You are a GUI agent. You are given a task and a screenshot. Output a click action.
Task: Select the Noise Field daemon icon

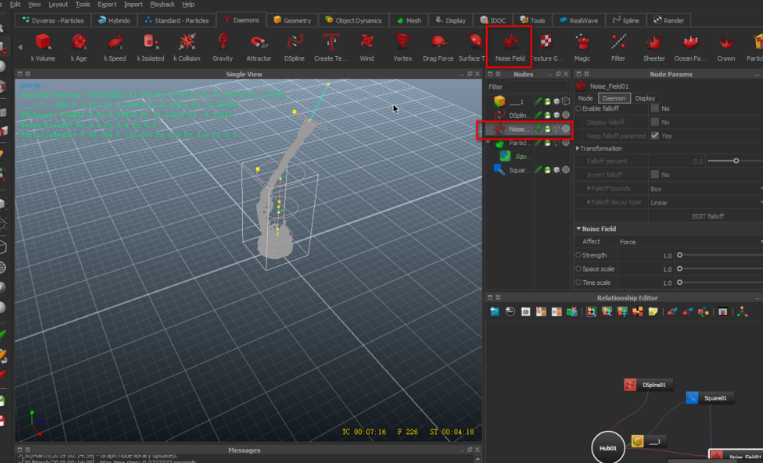pos(509,42)
